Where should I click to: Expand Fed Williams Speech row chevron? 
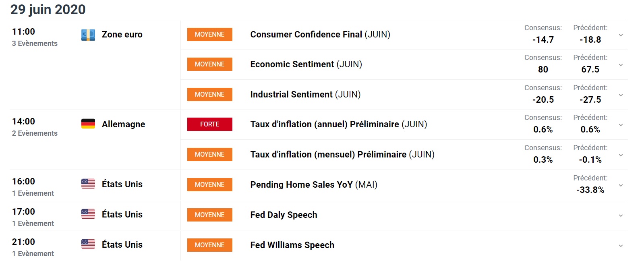[621, 246]
